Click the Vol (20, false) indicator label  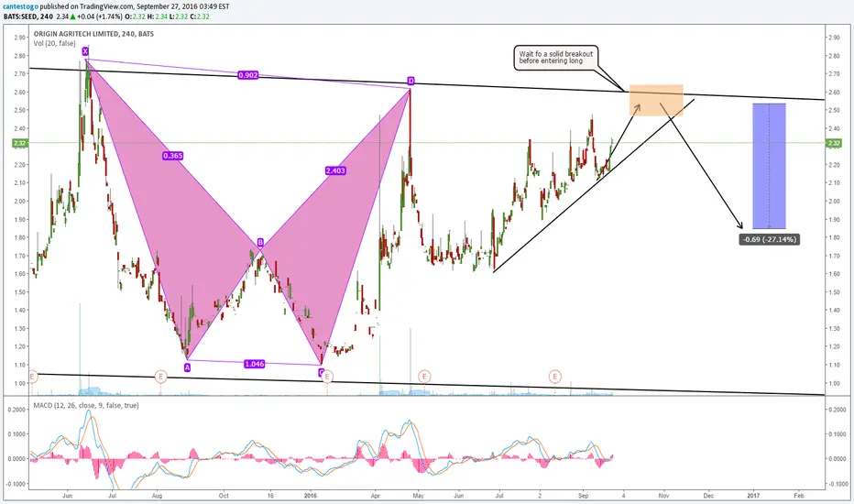coord(54,43)
